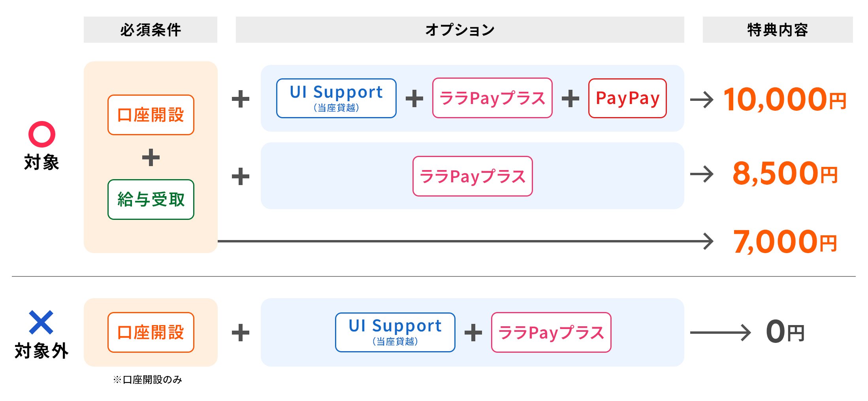
Task: Click the plus sign between 口座開設 and 給与受取
Action: click(x=151, y=157)
